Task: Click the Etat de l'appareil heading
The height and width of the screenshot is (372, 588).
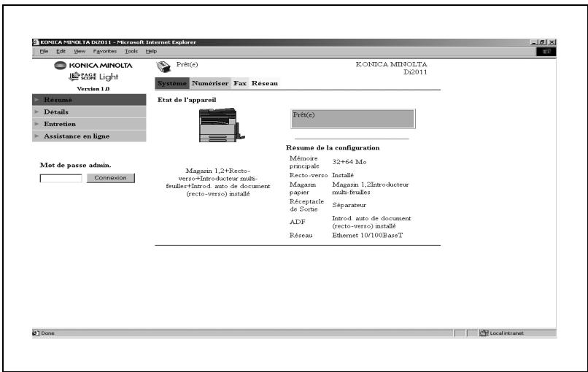Action: [187, 100]
